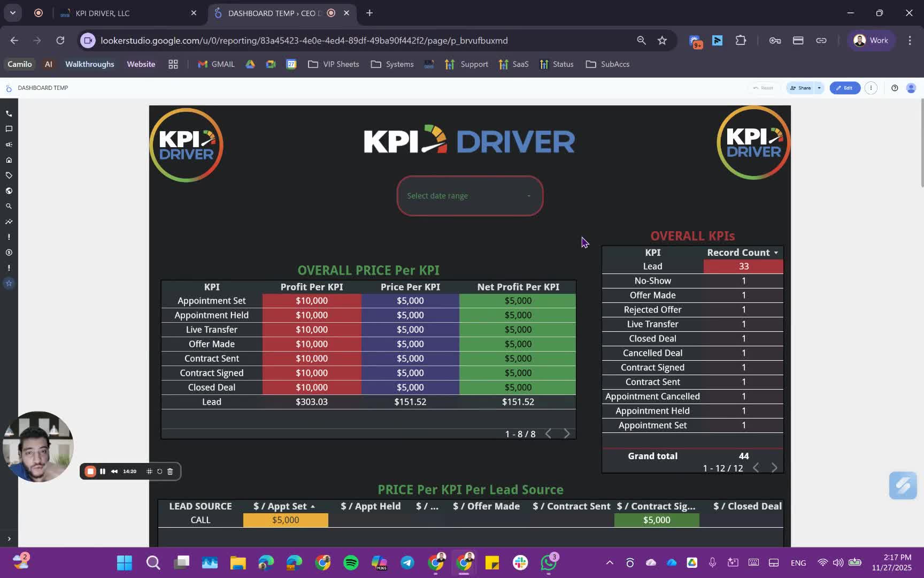The image size is (924, 578).
Task: Click the red Lead count cell 33
Action: pyautogui.click(x=743, y=267)
